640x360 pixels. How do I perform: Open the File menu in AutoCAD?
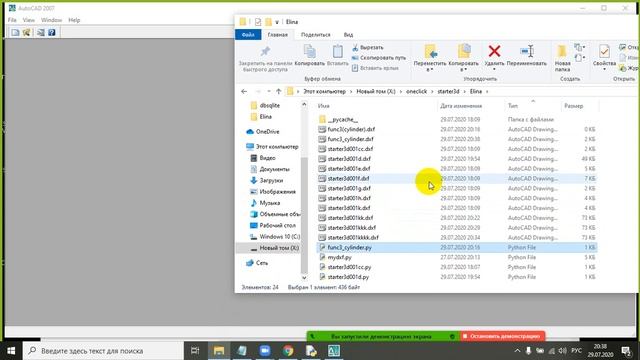(12, 20)
